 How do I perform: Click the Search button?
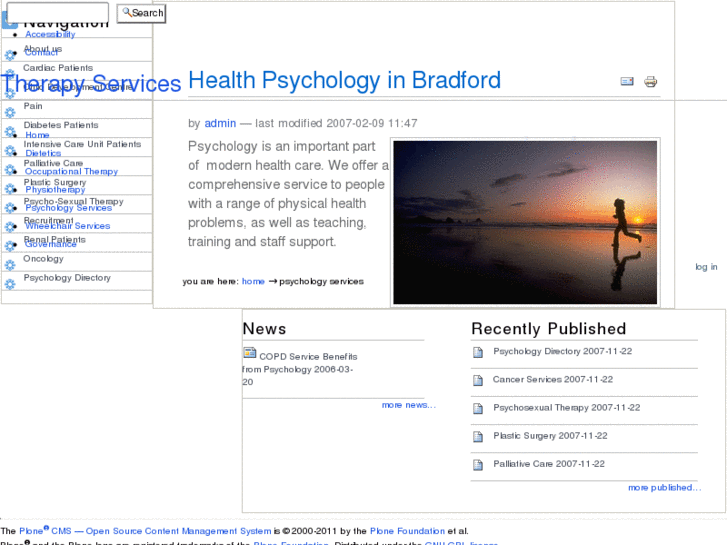(141, 13)
